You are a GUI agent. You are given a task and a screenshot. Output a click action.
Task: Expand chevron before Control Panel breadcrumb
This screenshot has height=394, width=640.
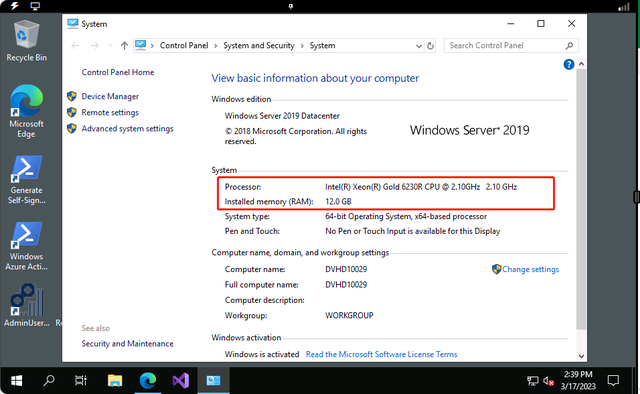(x=152, y=46)
